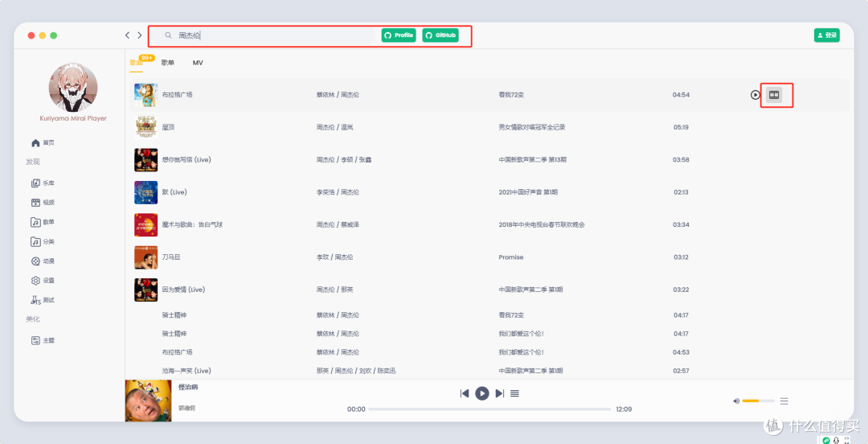Switch to the MV results tab

click(198, 63)
